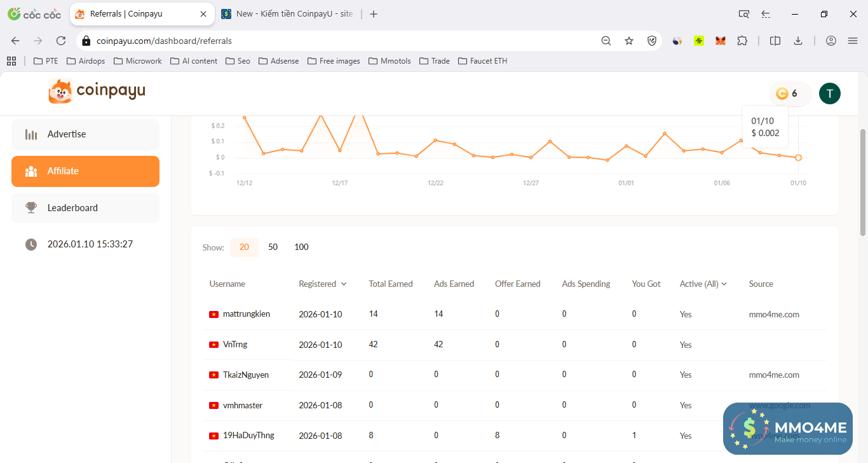Screen dimensions: 868x463
Task: Open the green user avatar menu
Action: 829,93
